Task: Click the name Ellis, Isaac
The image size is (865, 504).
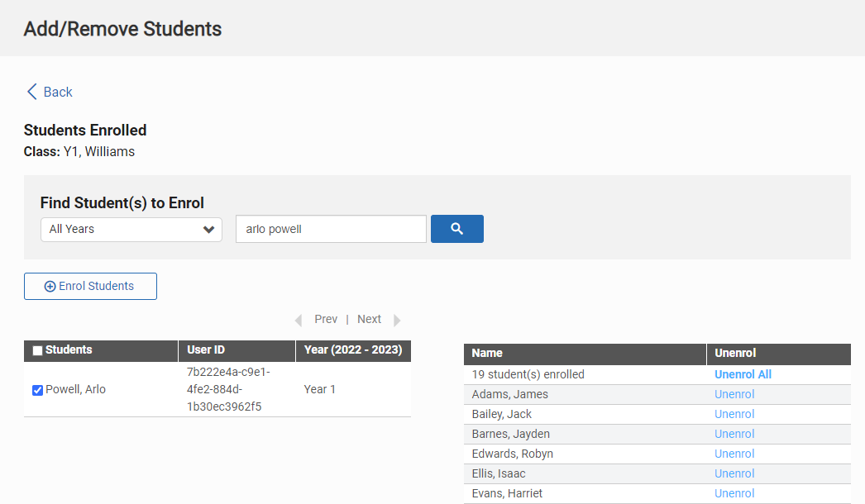Action: pyautogui.click(x=499, y=473)
